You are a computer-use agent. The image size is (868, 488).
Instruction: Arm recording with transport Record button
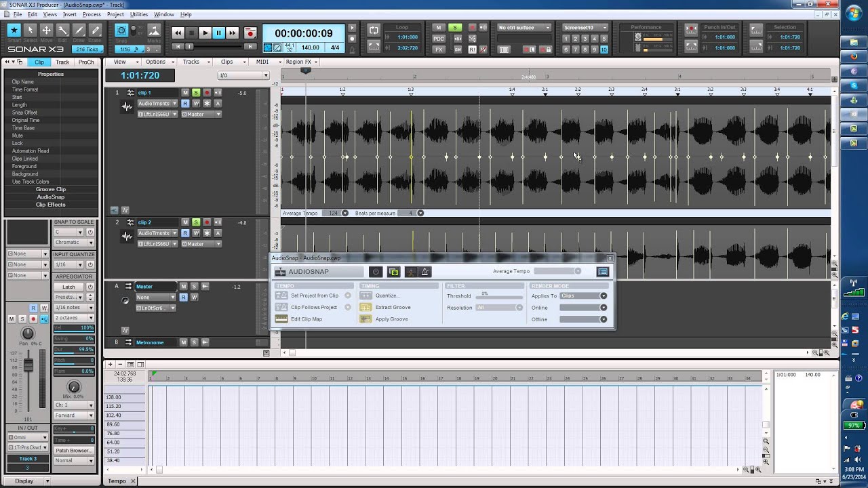tap(250, 33)
